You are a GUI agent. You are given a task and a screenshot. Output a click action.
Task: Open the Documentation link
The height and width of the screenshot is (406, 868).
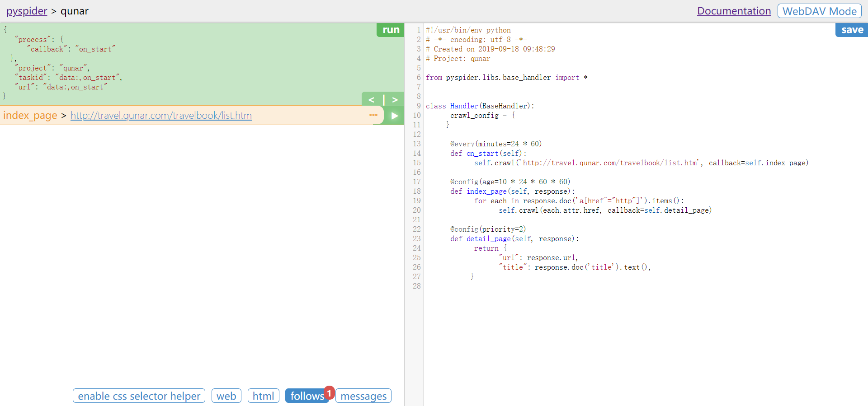coord(734,11)
